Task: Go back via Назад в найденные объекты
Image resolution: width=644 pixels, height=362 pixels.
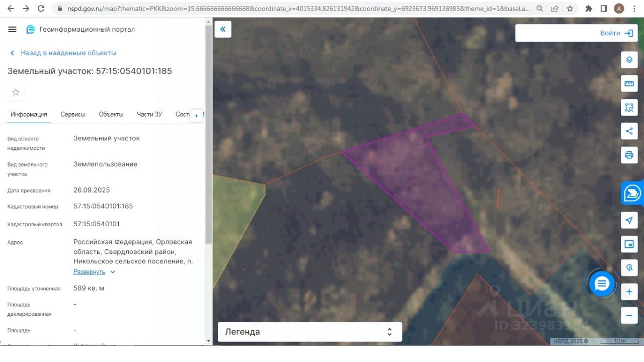Action: pyautogui.click(x=63, y=53)
